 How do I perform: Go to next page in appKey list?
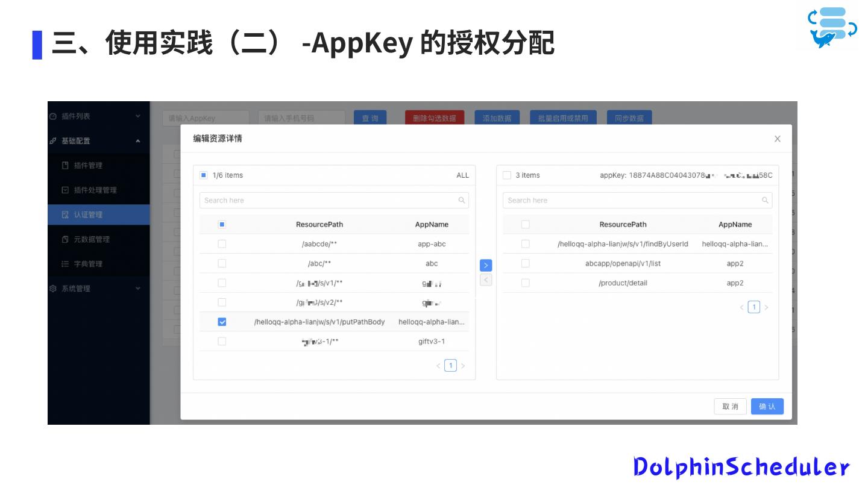coord(766,307)
